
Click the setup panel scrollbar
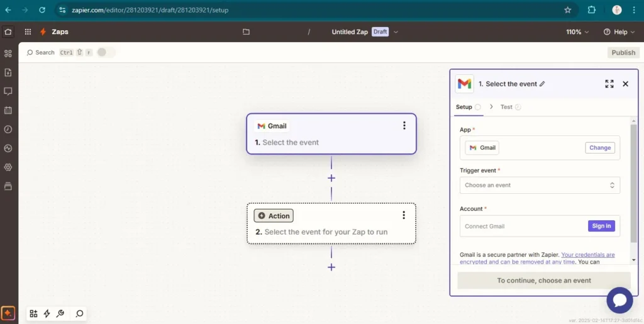pyautogui.click(x=634, y=182)
